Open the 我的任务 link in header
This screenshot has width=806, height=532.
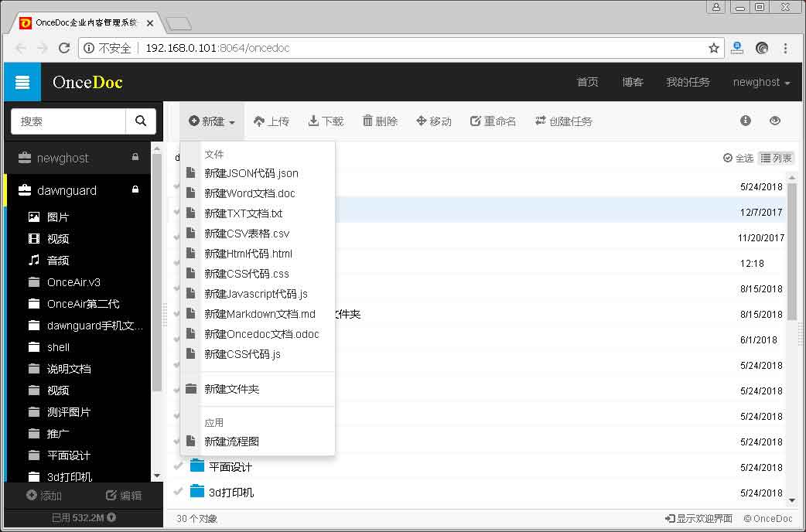[688, 82]
